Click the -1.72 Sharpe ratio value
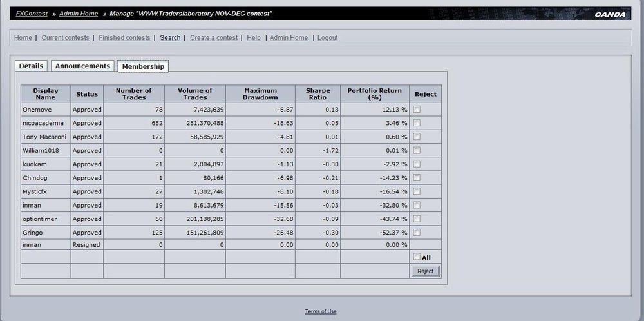This screenshot has height=321, width=644. [330, 150]
